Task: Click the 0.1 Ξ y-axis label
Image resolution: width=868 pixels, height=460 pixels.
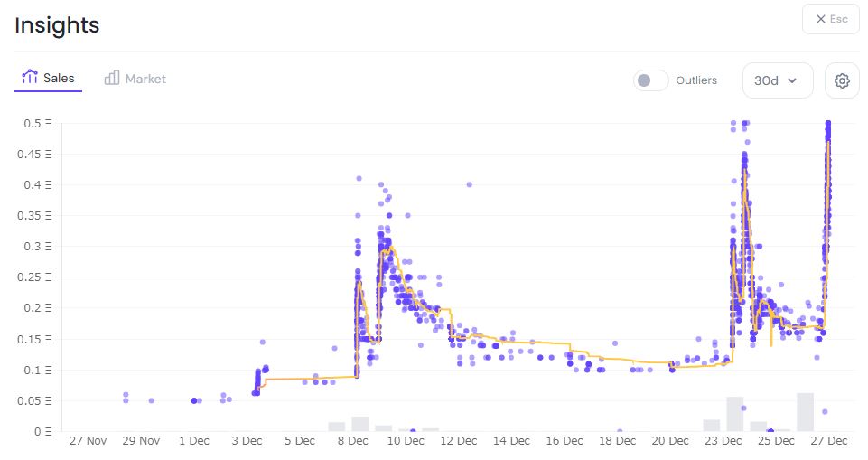Action: coord(38,370)
